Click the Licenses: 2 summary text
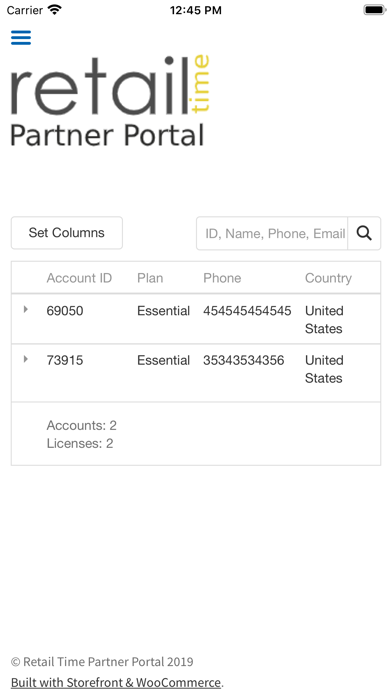392x696 pixels. 80,443
